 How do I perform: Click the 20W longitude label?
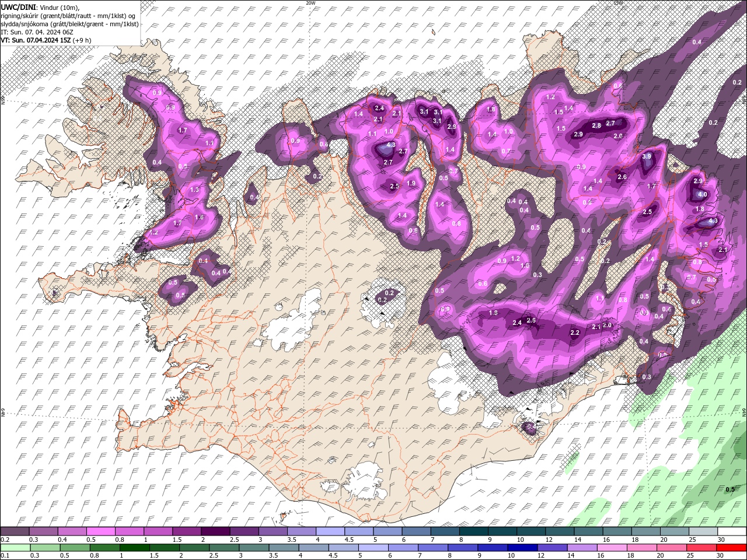[310, 3]
